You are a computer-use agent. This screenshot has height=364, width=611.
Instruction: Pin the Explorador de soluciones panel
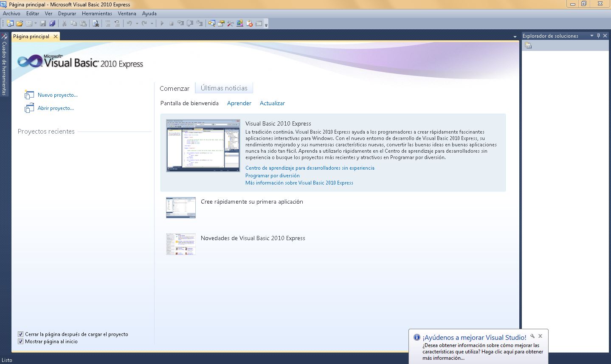click(599, 36)
